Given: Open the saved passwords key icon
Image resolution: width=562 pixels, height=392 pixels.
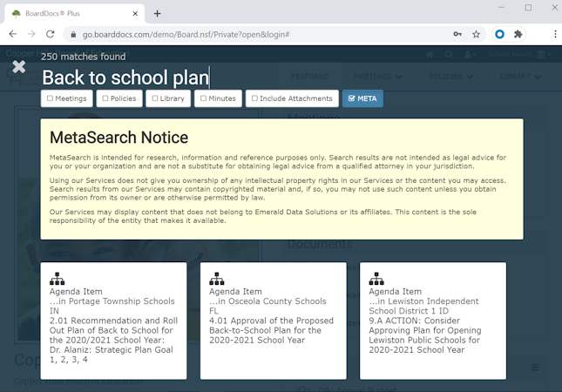Looking at the screenshot, I should [x=457, y=34].
